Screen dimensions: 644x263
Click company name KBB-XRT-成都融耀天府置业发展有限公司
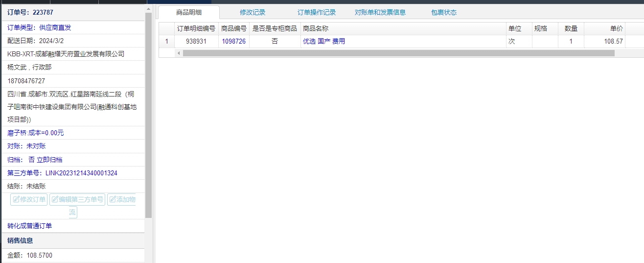(66, 54)
